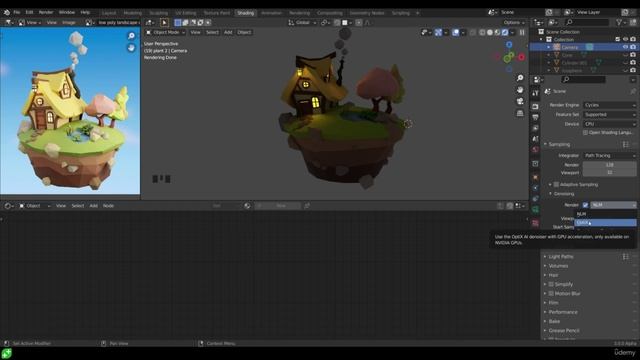Open the Render menu
Image resolution: width=640 pixels, height=360 pixels.
(x=46, y=12)
